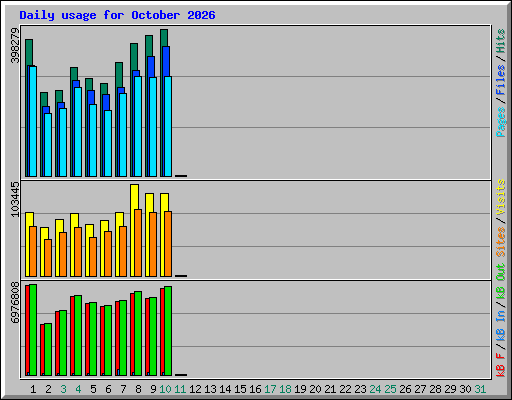Select the orange Sites bar for day 2
Screen dimensions: 512x400
coord(48,258)
